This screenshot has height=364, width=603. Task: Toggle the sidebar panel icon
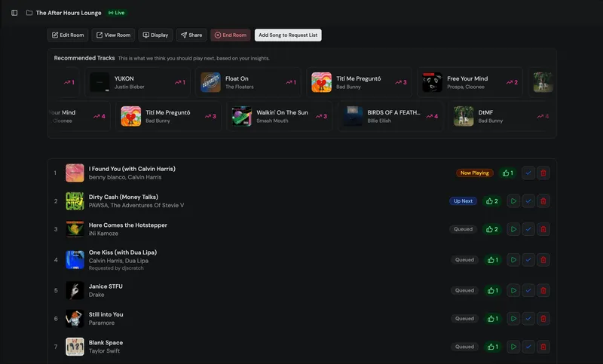pyautogui.click(x=14, y=13)
